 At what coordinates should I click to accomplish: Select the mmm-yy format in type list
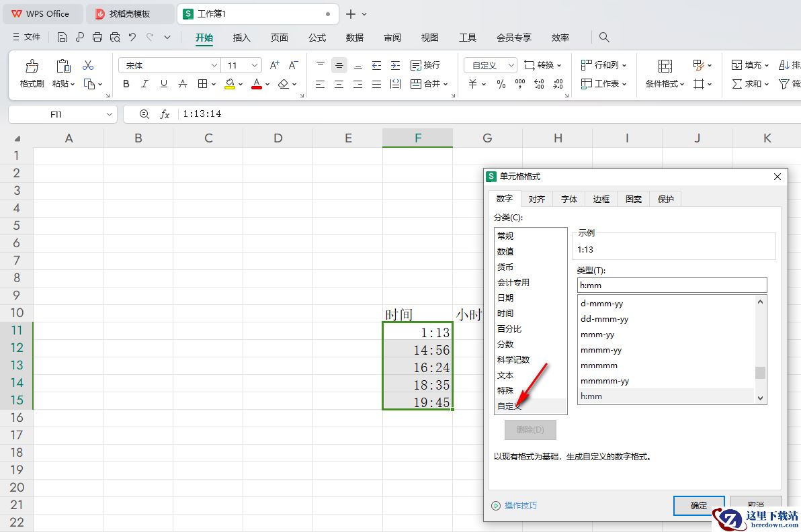[x=666, y=335]
